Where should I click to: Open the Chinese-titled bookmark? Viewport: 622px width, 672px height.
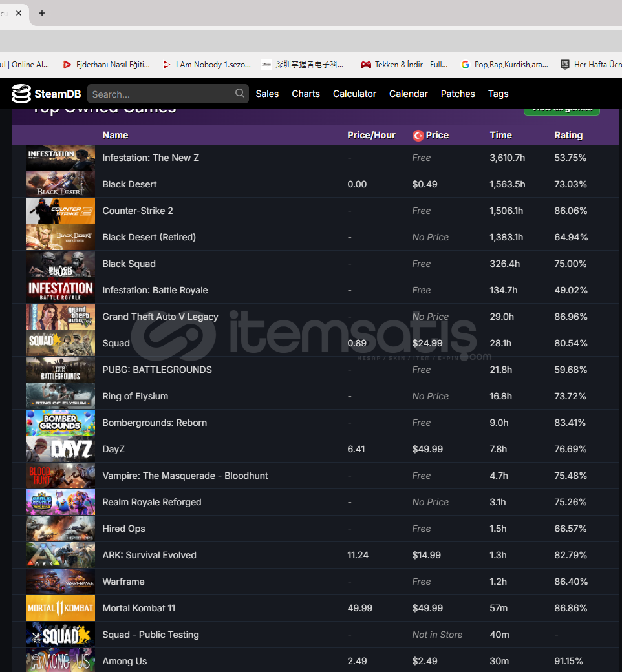(303, 65)
